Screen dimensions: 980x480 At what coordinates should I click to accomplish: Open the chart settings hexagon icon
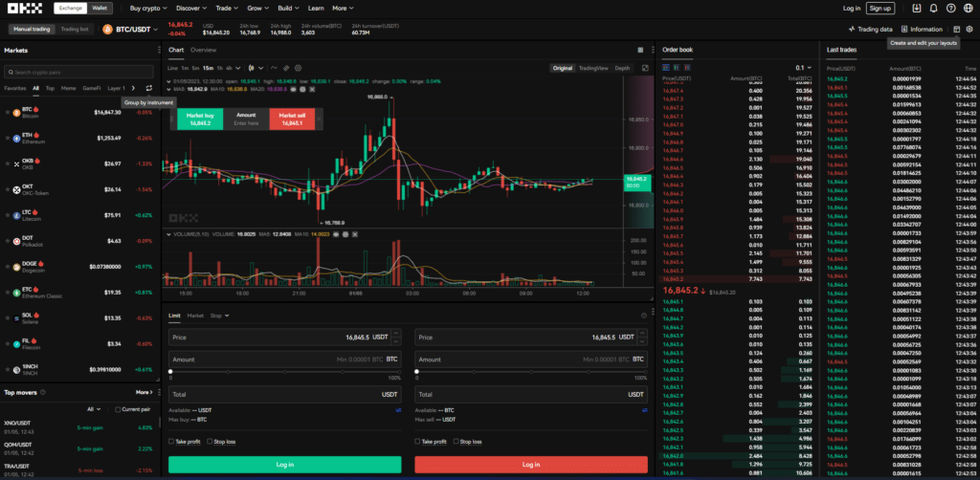299,68
